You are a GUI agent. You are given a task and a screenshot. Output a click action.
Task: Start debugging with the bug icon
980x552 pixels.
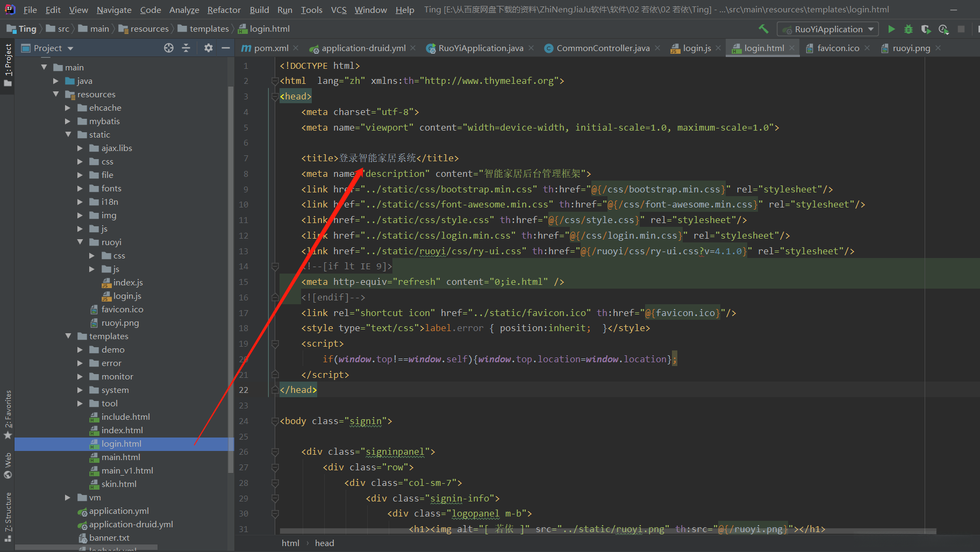pyautogui.click(x=909, y=29)
